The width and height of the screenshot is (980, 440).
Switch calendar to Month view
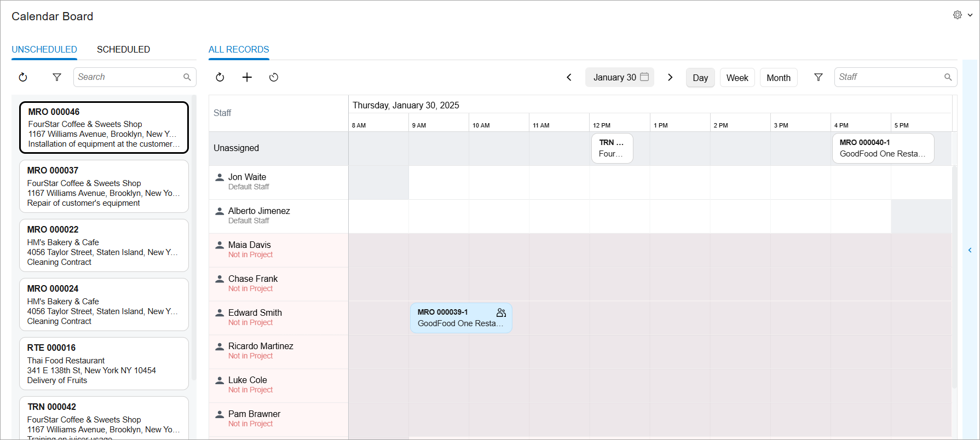pos(778,78)
